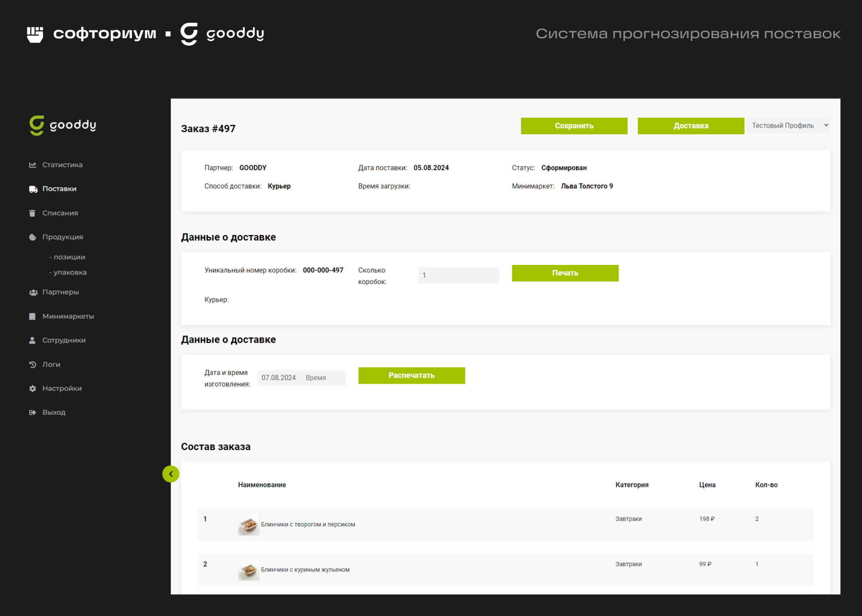Click the history clock icon beside Логи
This screenshot has width=862, height=616.
[x=33, y=365]
